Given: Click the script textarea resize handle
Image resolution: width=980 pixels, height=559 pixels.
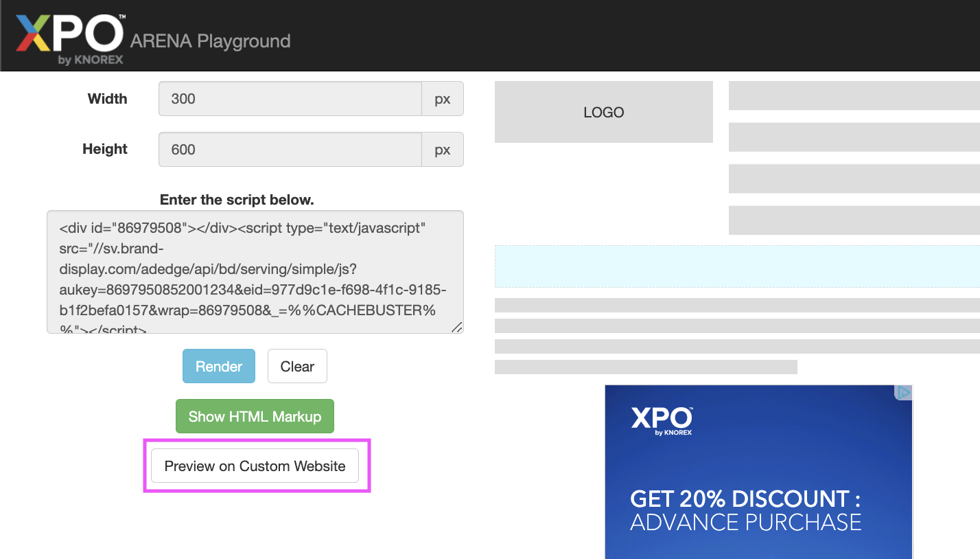Looking at the screenshot, I should pos(456,327).
